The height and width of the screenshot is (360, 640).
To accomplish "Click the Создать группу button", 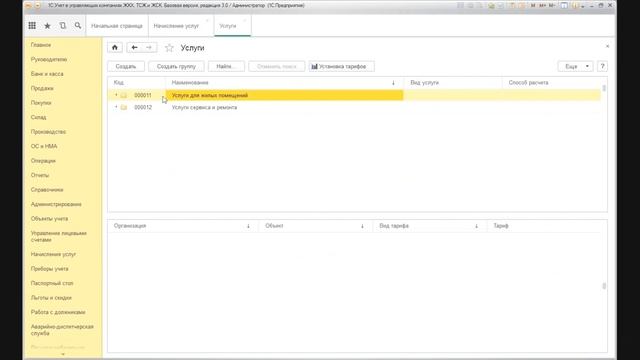I will [x=176, y=67].
